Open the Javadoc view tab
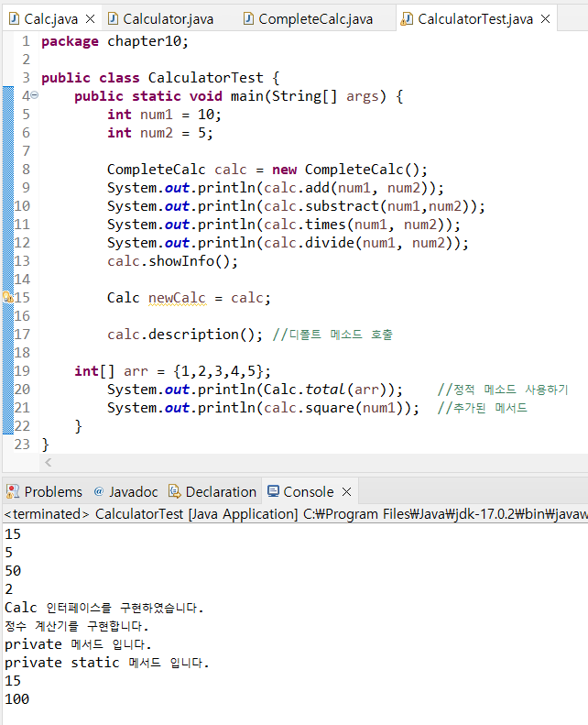This screenshot has height=725, width=588. pyautogui.click(x=125, y=491)
